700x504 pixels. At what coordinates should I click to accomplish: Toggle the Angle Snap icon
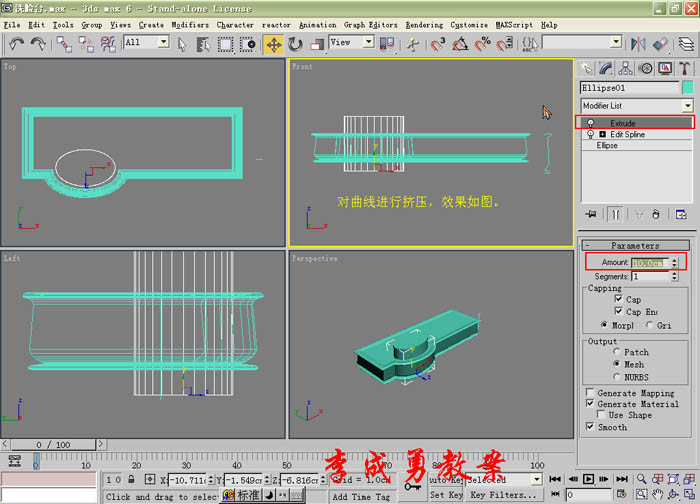pos(460,44)
